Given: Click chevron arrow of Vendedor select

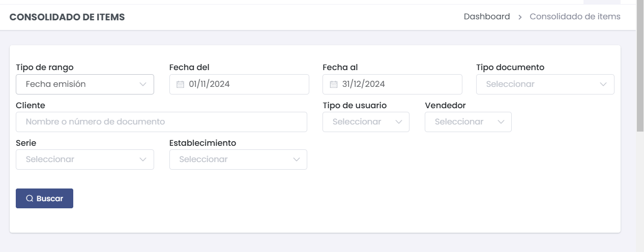Looking at the screenshot, I should pos(501,122).
